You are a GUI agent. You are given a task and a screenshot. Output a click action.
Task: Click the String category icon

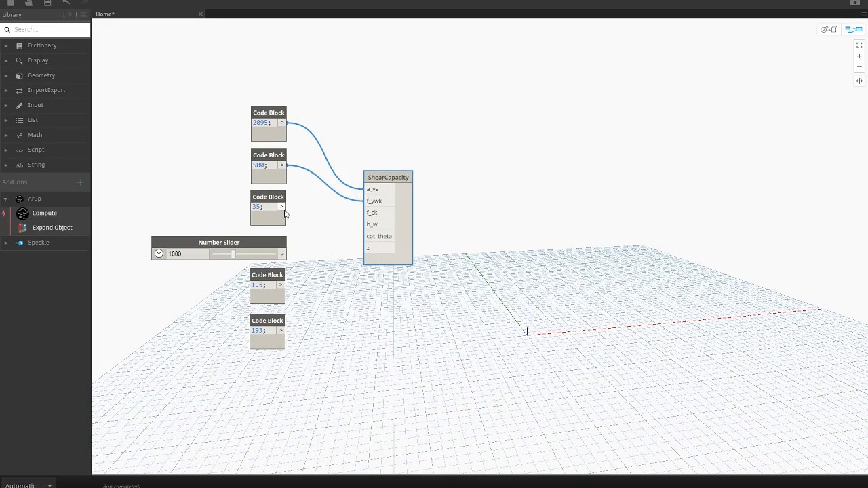19,165
